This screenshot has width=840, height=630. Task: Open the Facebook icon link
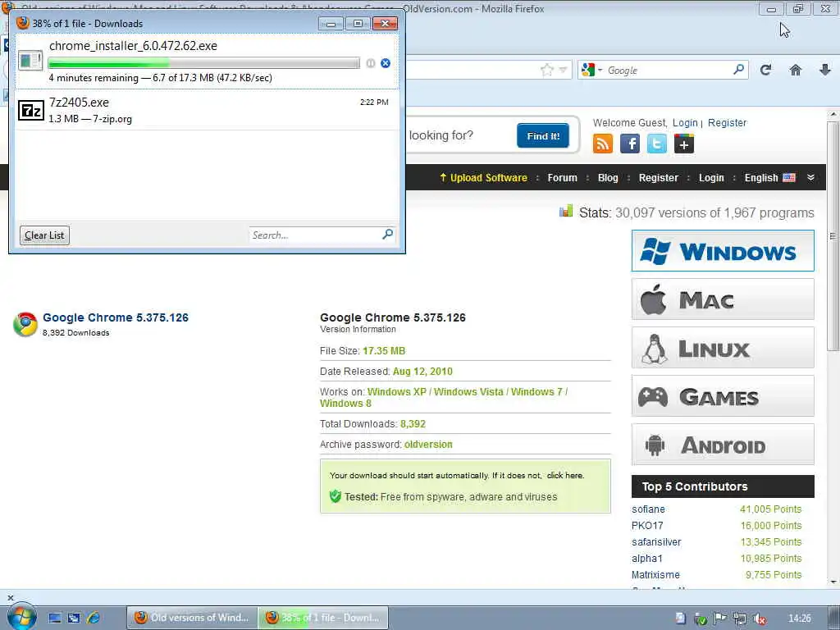click(x=630, y=144)
